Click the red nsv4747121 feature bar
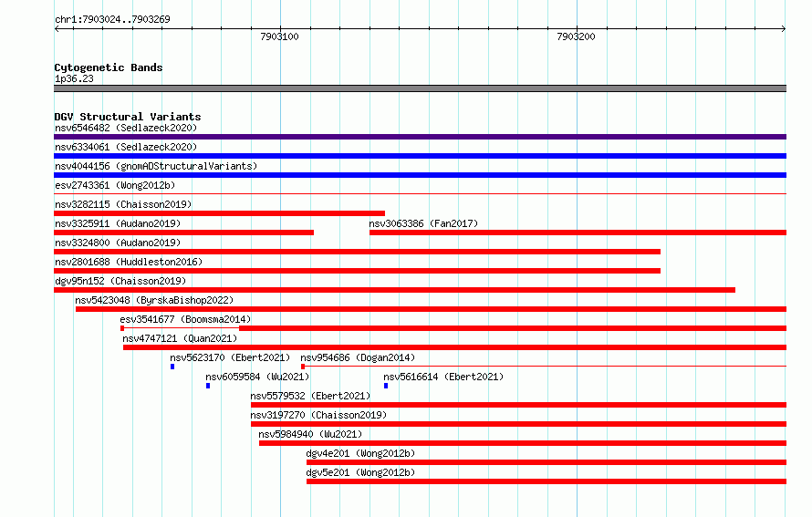 (x=454, y=347)
